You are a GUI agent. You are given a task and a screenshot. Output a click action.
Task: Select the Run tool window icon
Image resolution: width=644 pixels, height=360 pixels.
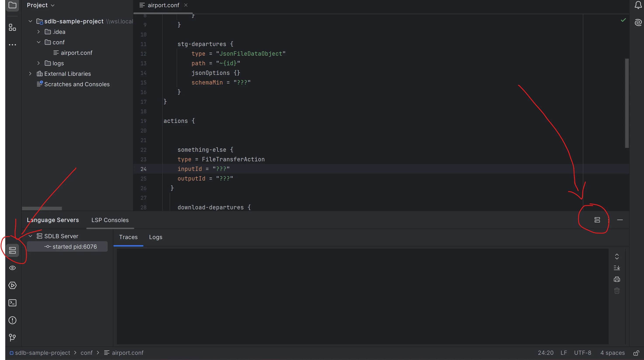(12, 285)
